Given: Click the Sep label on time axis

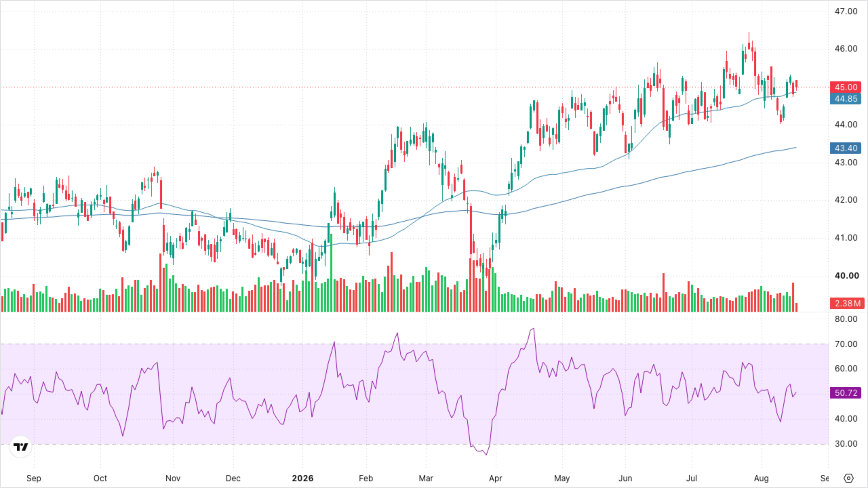Looking at the screenshot, I should [x=34, y=478].
